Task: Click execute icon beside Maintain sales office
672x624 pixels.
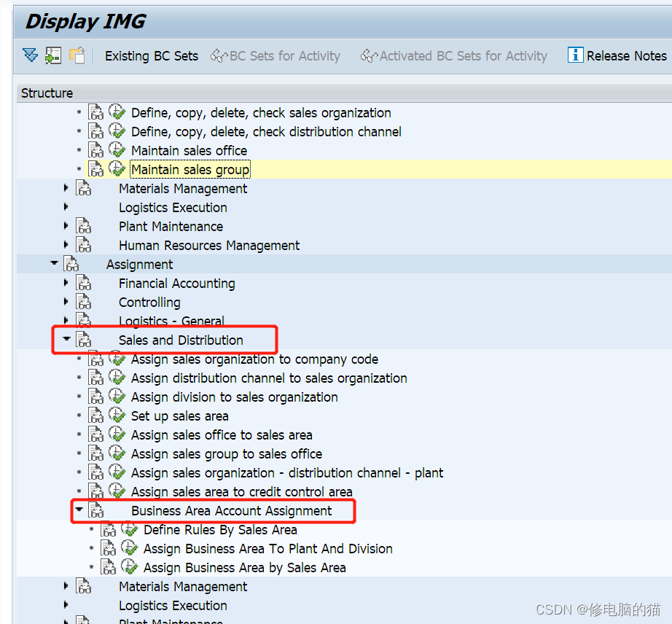Action: 117,151
